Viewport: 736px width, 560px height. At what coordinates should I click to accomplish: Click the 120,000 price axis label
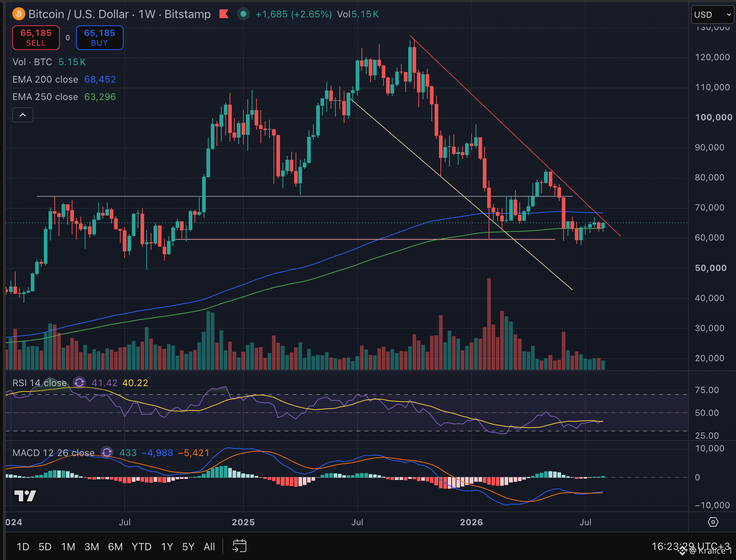(x=712, y=57)
